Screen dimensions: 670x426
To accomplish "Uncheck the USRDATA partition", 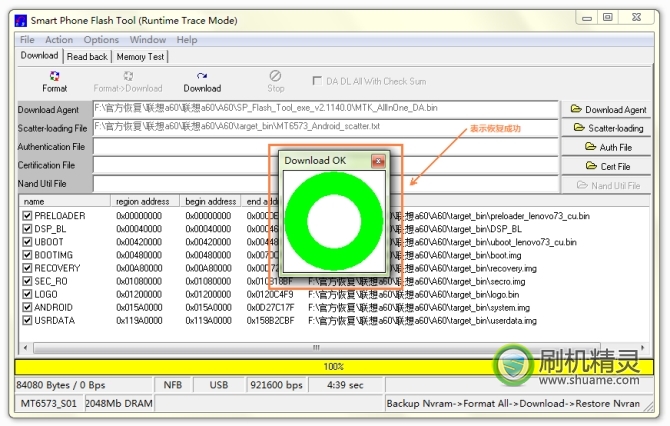I will tap(27, 320).
